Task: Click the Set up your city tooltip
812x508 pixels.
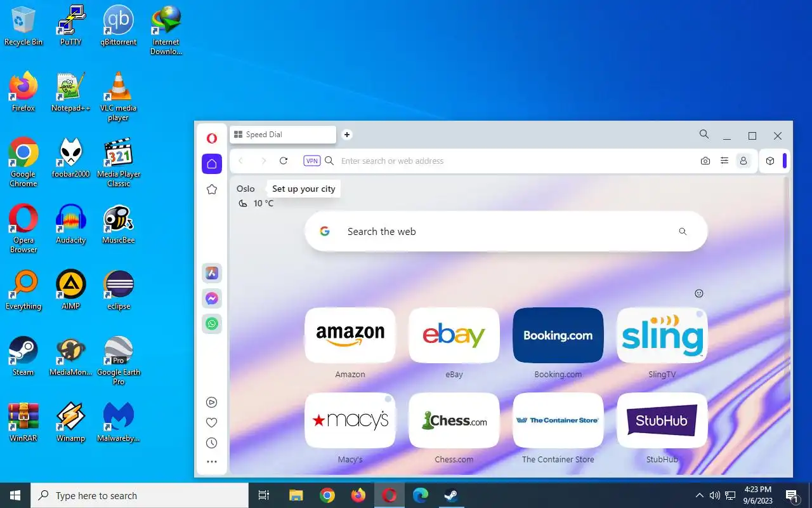Action: pos(303,189)
